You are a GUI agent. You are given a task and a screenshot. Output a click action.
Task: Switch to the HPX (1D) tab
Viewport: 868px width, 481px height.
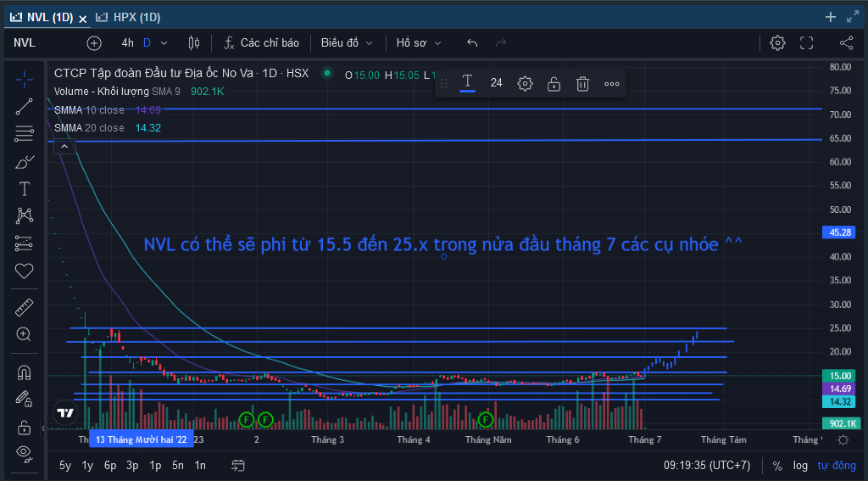[x=129, y=17]
